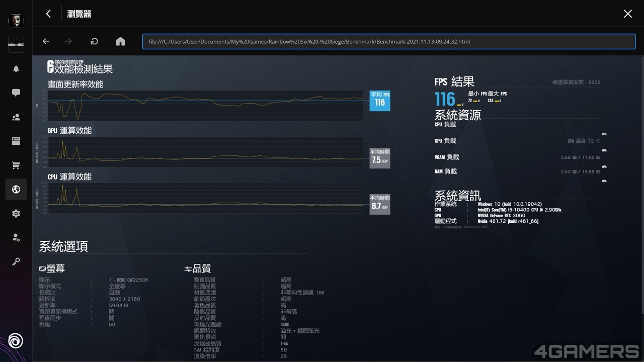Click the 7.5 毫秒 average time badge
The image size is (644, 362).
[380, 158]
